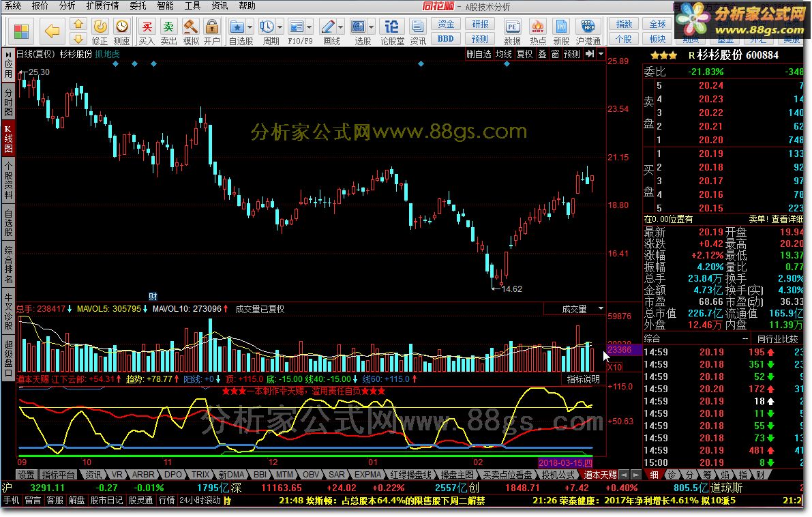
Task: Open the 论股堂 forum icon
Action: 393,31
